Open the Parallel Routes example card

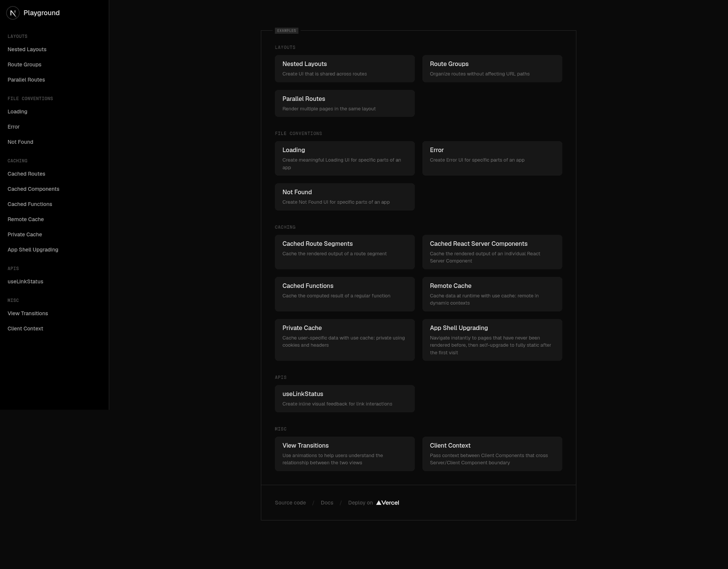[x=345, y=103]
